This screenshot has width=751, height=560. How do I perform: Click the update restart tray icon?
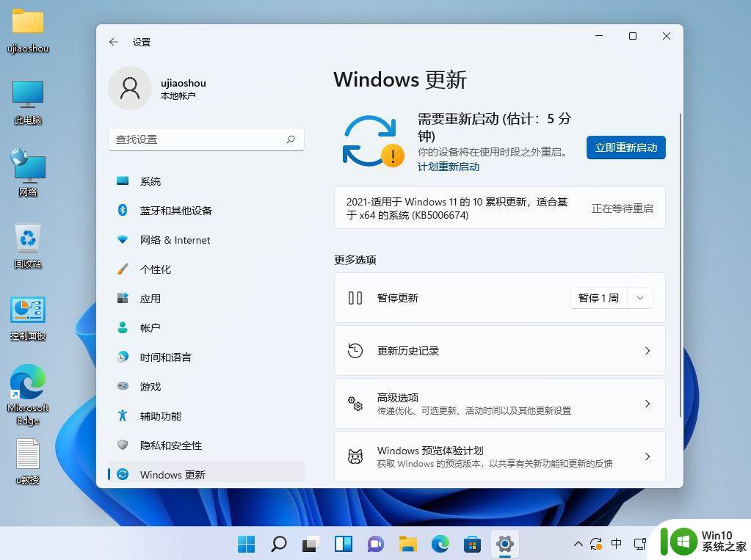tap(596, 544)
